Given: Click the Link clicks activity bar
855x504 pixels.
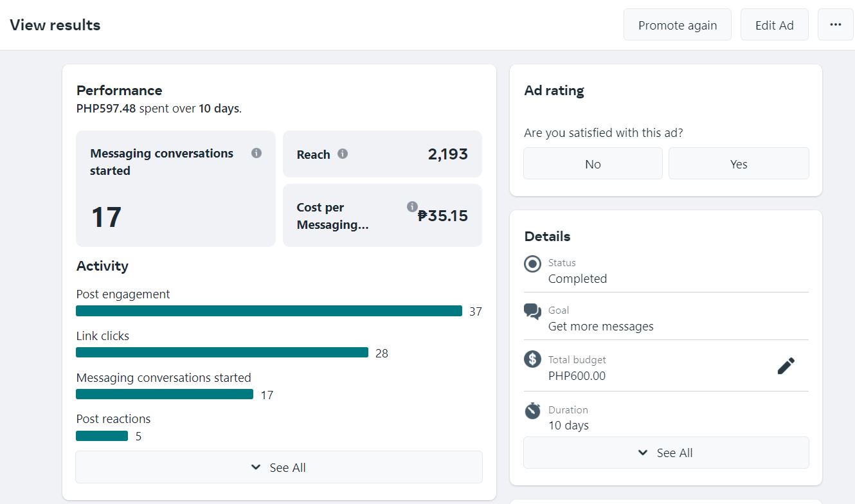Looking at the screenshot, I should click(222, 352).
